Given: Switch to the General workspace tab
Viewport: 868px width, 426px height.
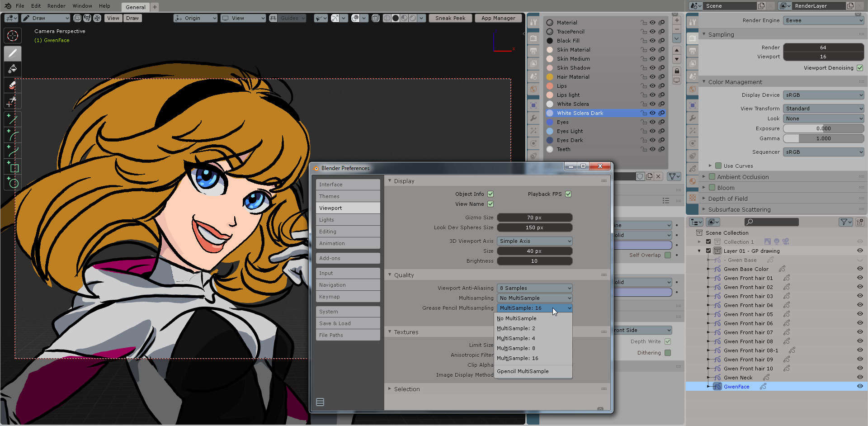Looking at the screenshot, I should 136,7.
